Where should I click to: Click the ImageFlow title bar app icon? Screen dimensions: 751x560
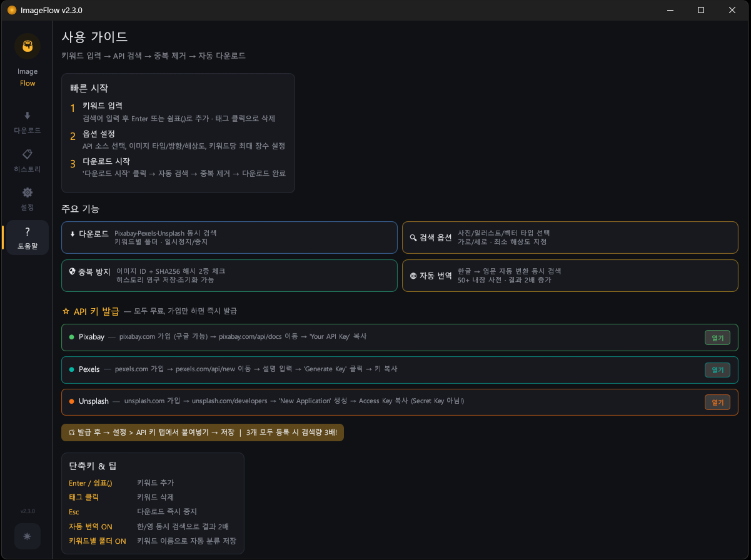pyautogui.click(x=11, y=10)
